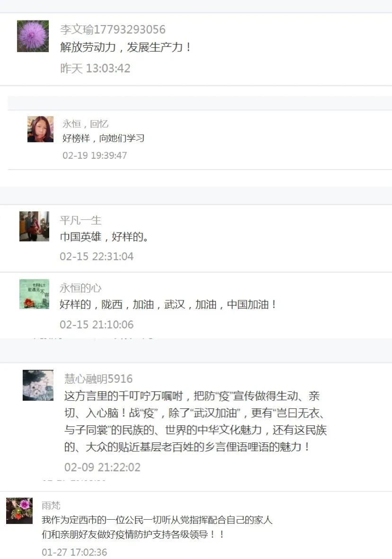Click comment 好榜样，向她们学习

click(x=103, y=138)
